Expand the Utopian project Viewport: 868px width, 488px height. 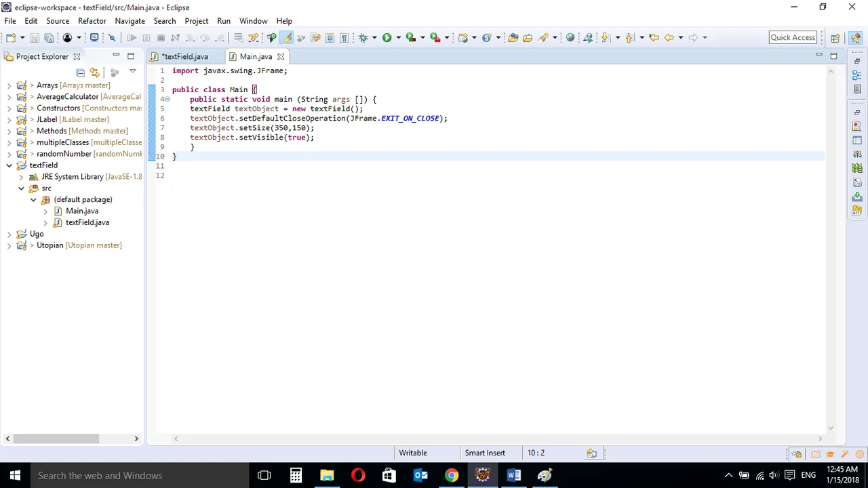click(x=9, y=245)
